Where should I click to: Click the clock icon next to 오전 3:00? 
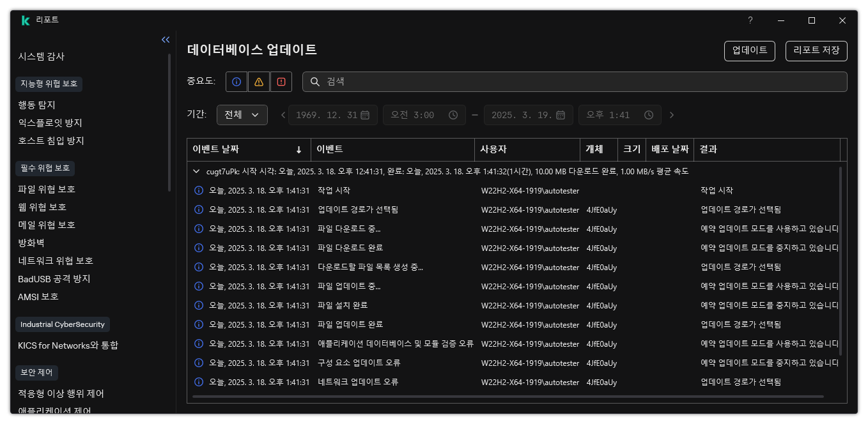pos(453,115)
